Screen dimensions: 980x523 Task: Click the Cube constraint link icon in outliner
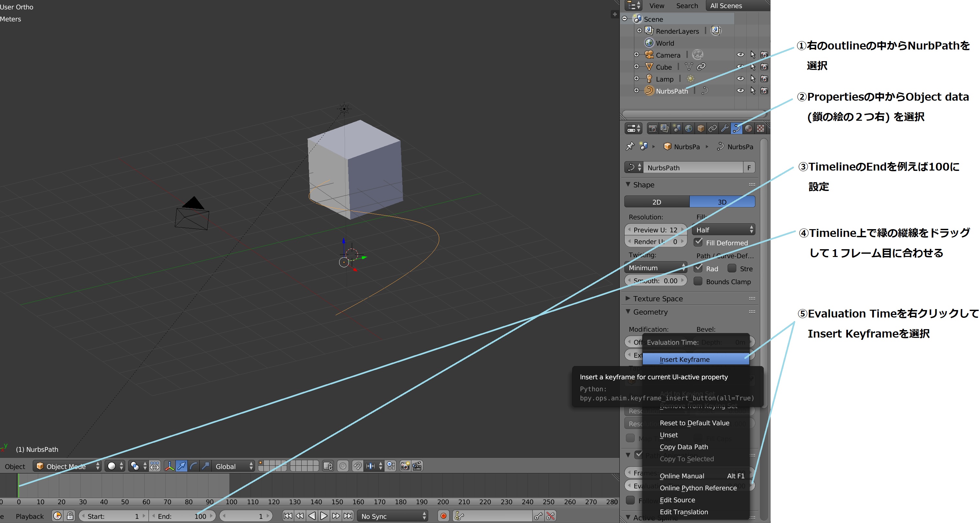click(701, 67)
